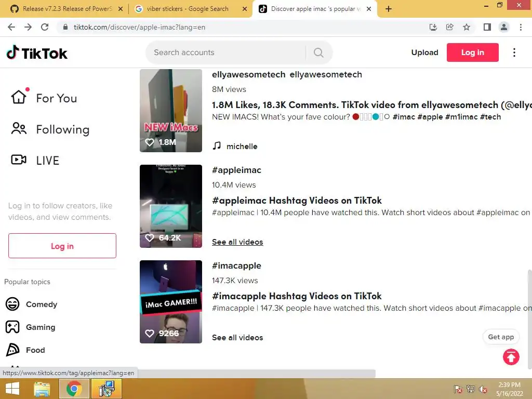Click the TikTok logo

[37, 53]
